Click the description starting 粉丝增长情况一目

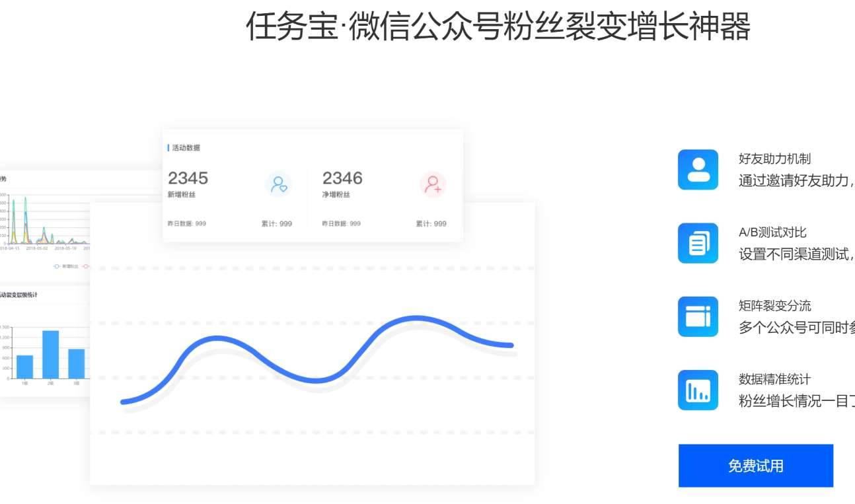[x=797, y=401]
